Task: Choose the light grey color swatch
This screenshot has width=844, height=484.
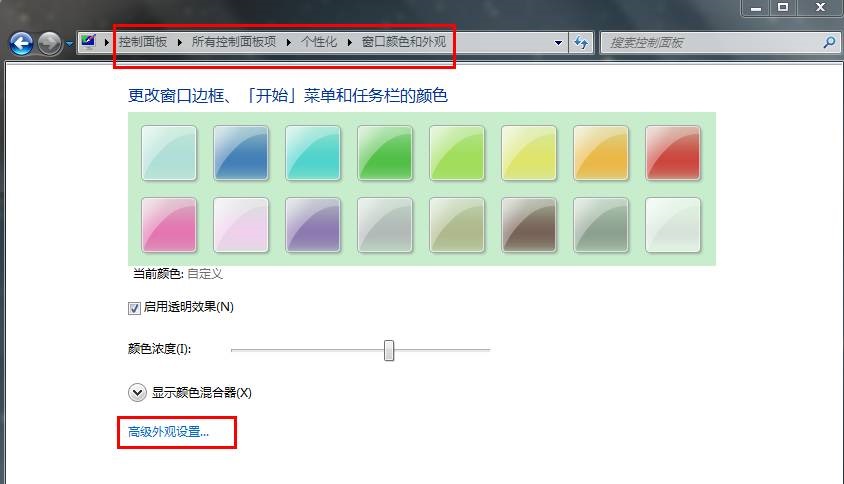Action: point(385,225)
